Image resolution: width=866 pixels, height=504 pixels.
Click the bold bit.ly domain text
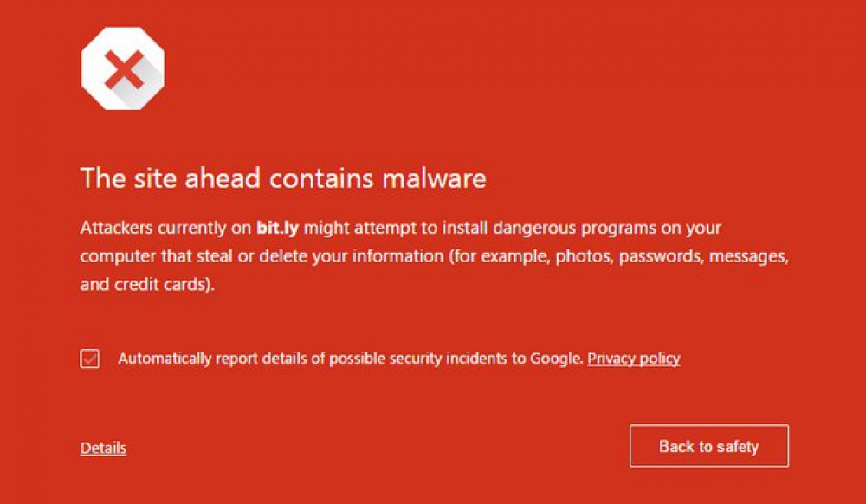coord(278,229)
